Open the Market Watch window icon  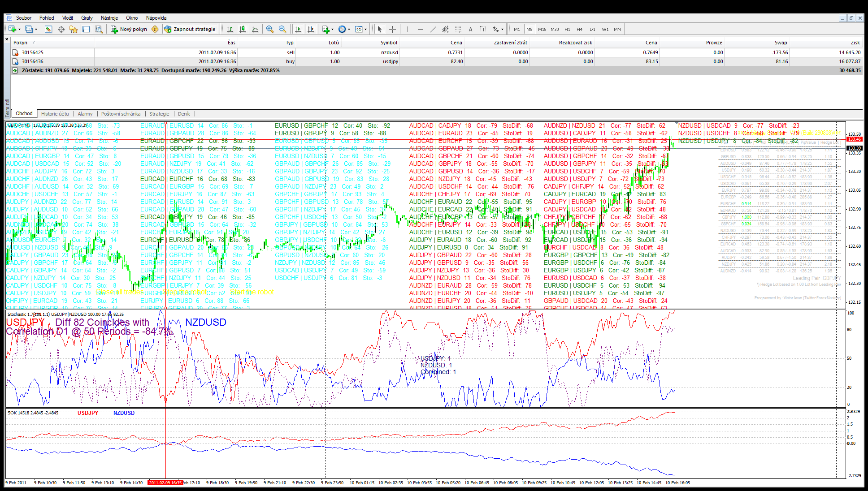pos(48,29)
